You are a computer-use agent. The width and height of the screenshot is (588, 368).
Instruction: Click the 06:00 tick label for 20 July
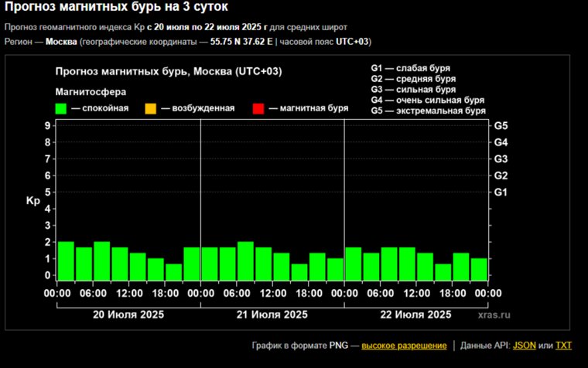point(93,293)
